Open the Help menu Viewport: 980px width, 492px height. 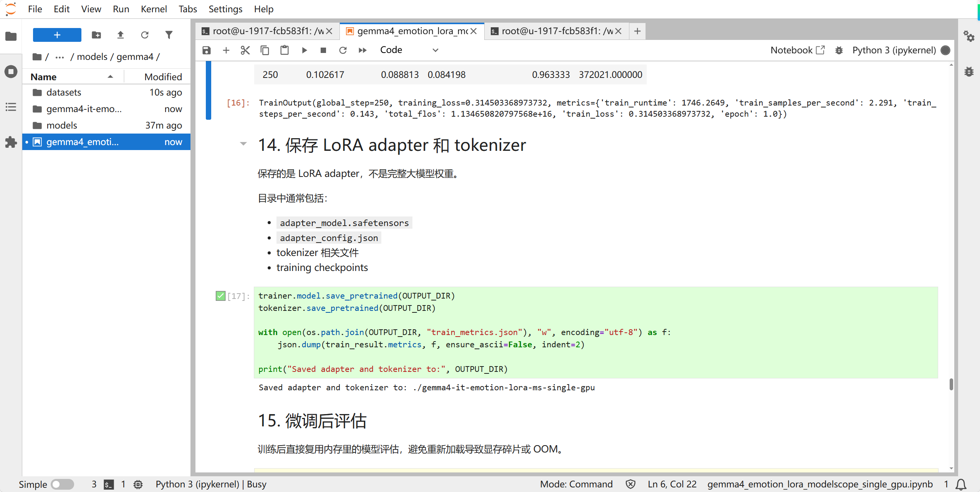[x=264, y=9]
